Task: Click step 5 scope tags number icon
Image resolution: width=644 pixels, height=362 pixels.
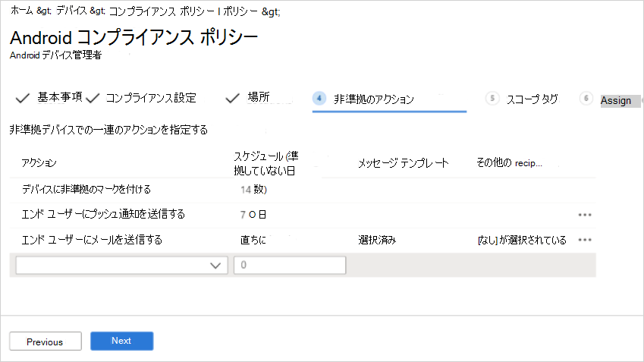Action: (x=493, y=99)
